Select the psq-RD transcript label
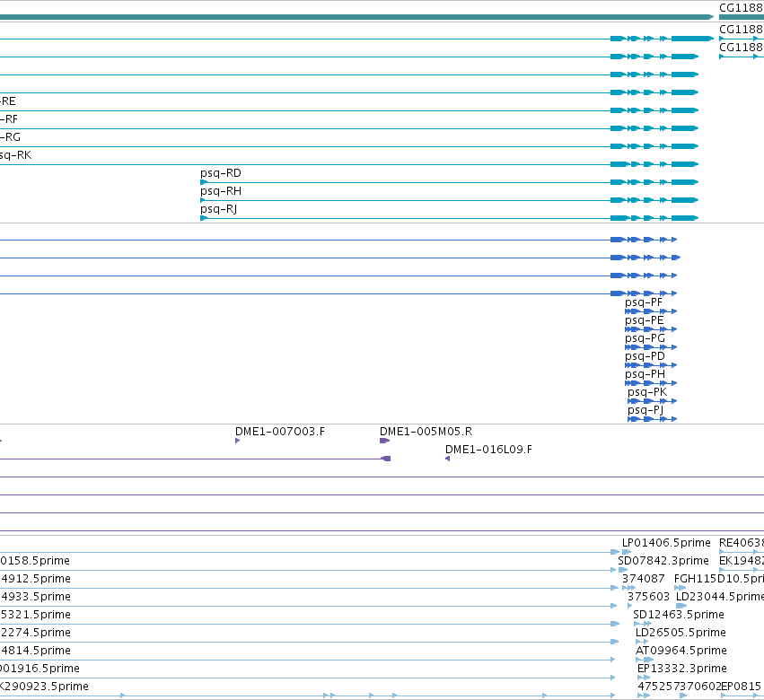 [220, 173]
